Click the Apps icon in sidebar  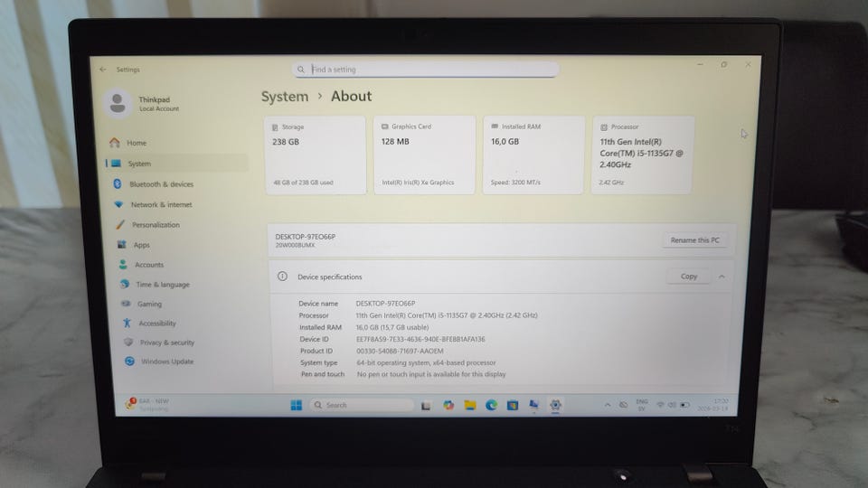(x=122, y=245)
